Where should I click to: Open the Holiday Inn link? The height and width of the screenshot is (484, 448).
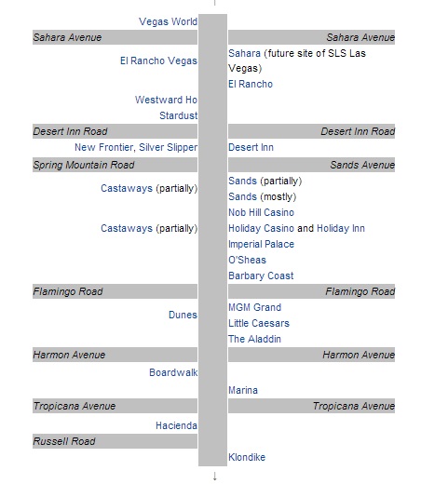[341, 228]
